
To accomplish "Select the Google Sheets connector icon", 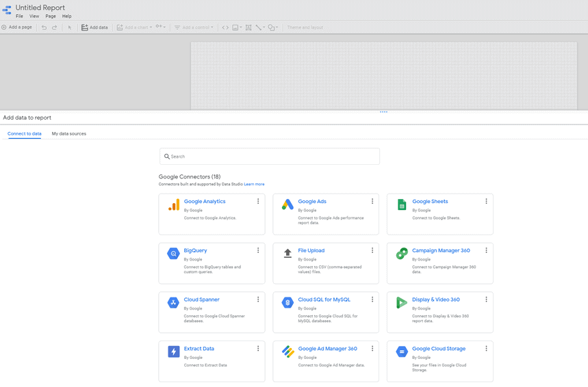I will [402, 204].
